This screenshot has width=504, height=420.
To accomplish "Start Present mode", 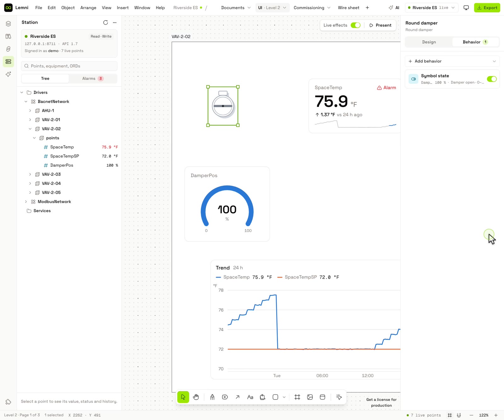I will coord(380,25).
